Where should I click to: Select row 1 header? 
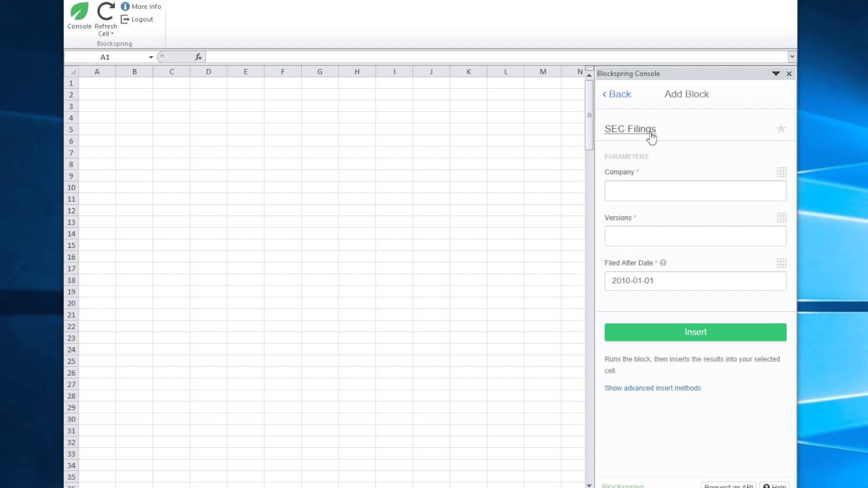point(71,83)
